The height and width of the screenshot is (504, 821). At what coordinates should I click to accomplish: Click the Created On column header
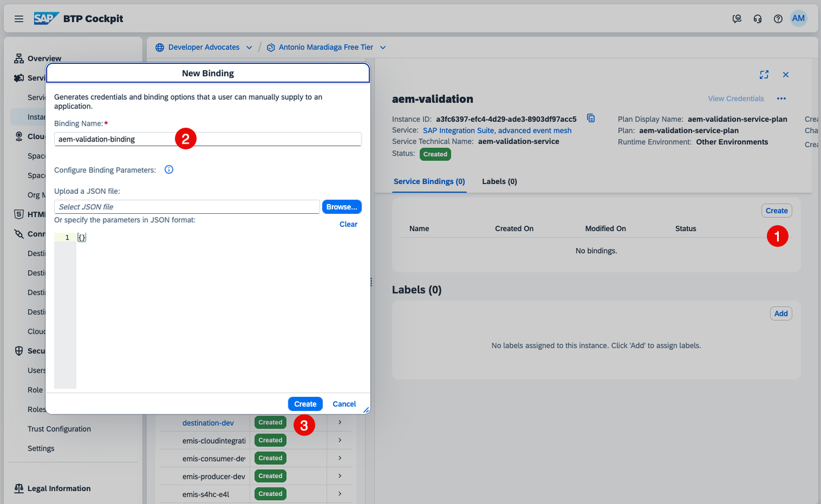(514, 229)
